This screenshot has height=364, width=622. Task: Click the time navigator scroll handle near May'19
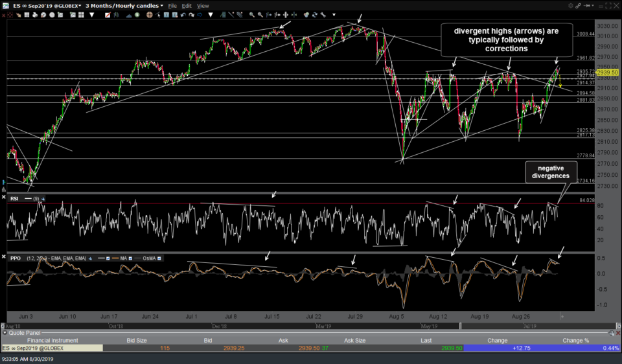pos(460,326)
